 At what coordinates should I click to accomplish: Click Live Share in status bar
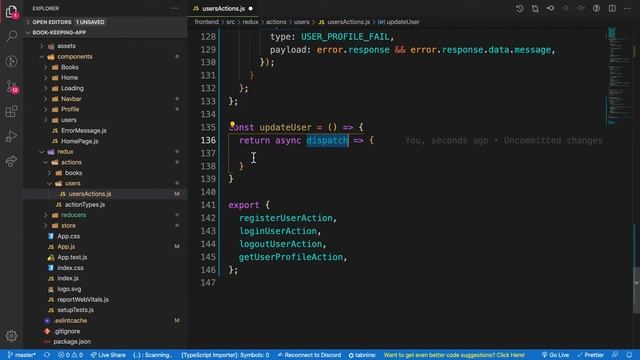pyautogui.click(x=108, y=355)
